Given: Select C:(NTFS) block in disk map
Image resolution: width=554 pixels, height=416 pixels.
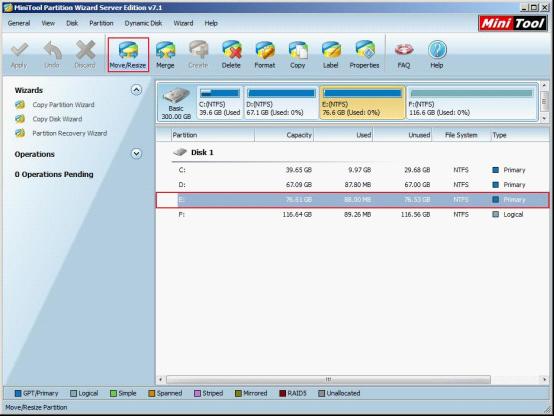Looking at the screenshot, I should tap(220, 102).
